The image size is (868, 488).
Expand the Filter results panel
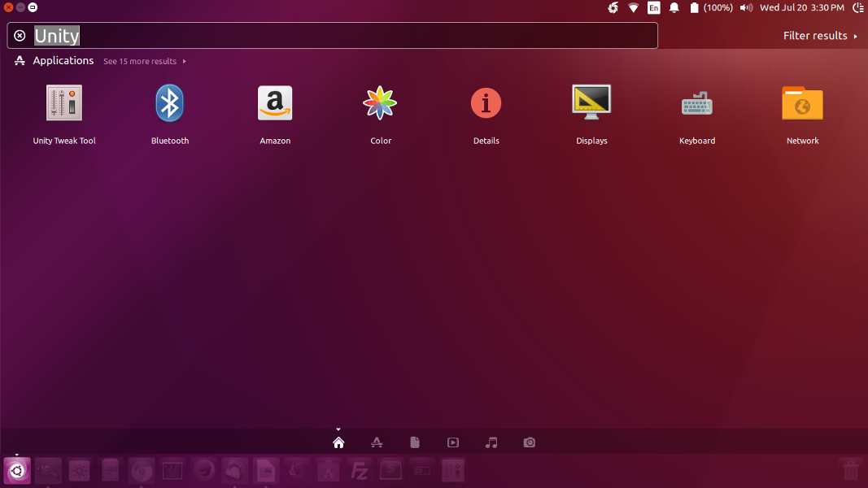(x=820, y=36)
